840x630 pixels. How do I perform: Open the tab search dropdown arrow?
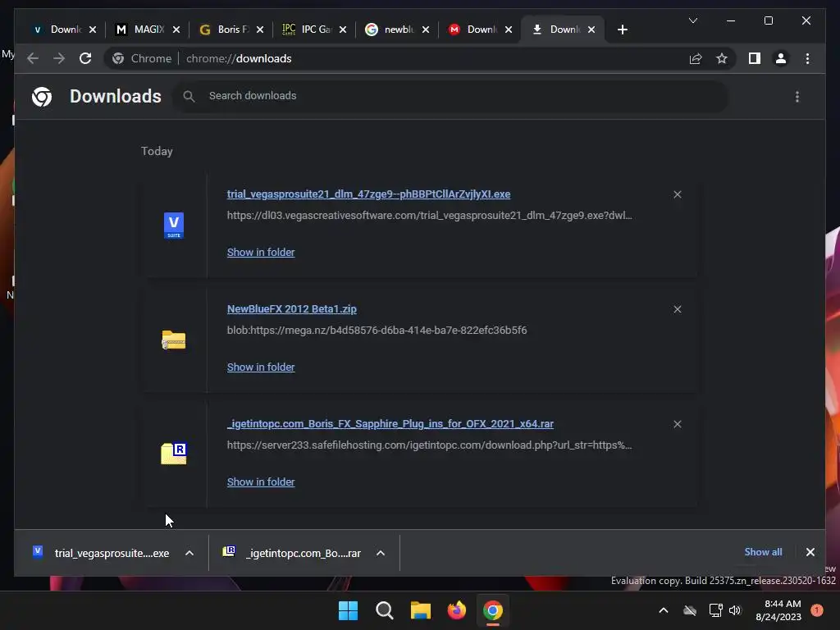[692, 21]
